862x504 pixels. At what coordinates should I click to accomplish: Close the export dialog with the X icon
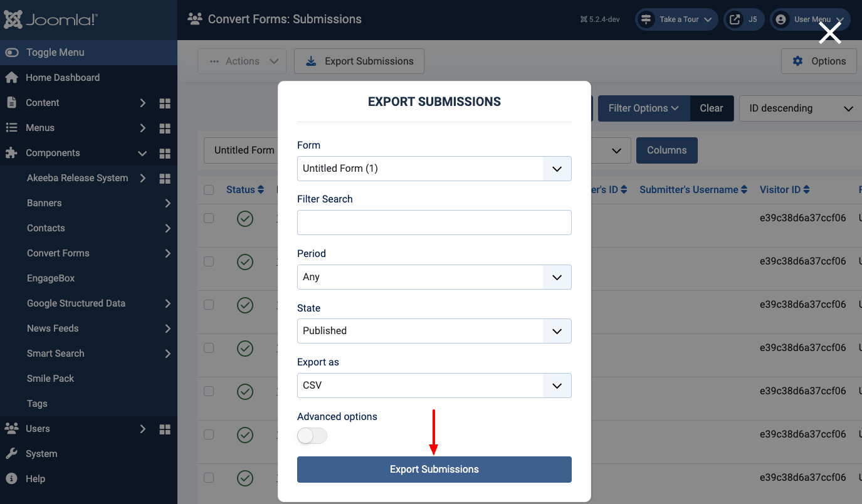pos(830,33)
